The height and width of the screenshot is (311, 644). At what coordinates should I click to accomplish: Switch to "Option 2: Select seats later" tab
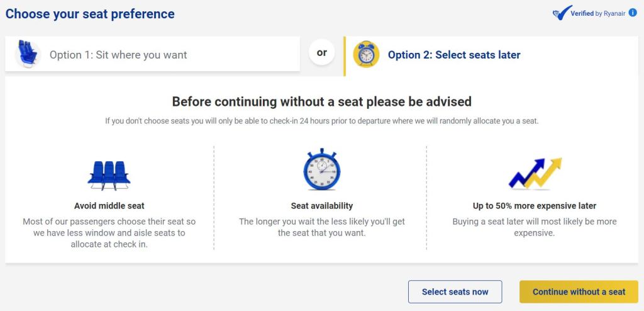(454, 55)
